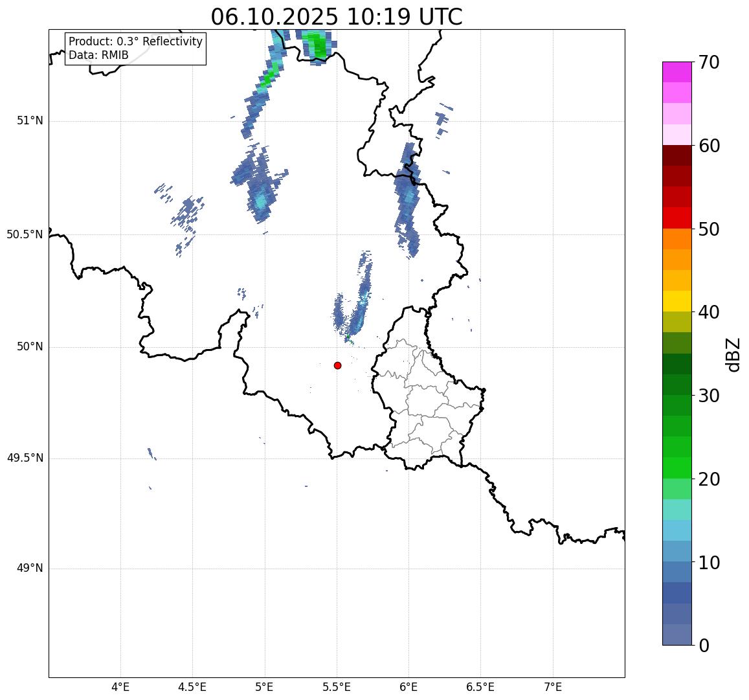Click the 4.5°E longitude label
Screen dimensions: 749x700
point(192,688)
